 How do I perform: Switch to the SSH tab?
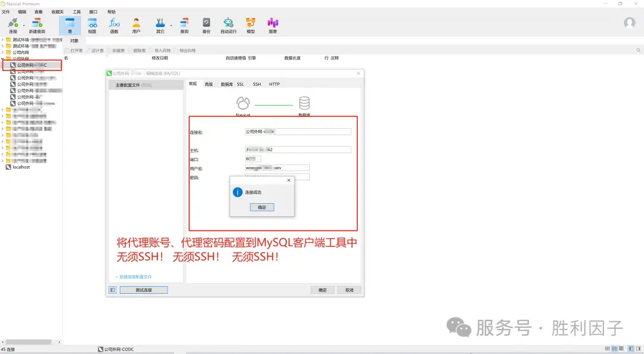click(x=256, y=84)
